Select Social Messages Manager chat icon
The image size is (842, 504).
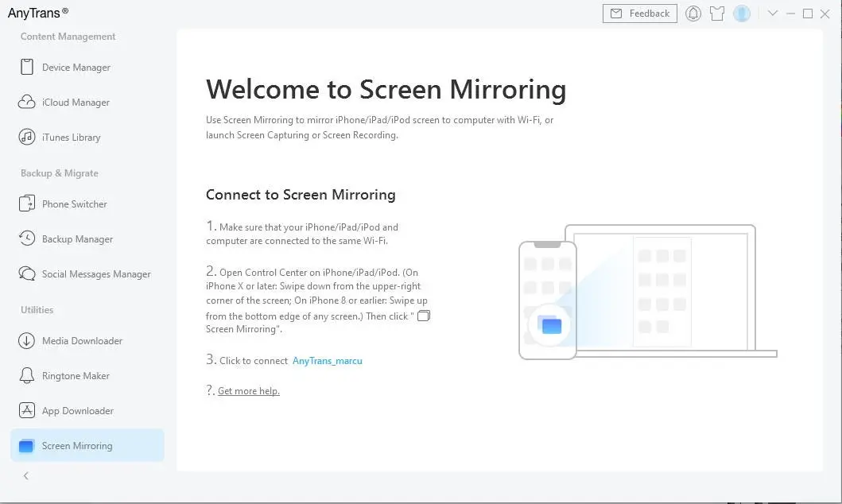coord(27,273)
